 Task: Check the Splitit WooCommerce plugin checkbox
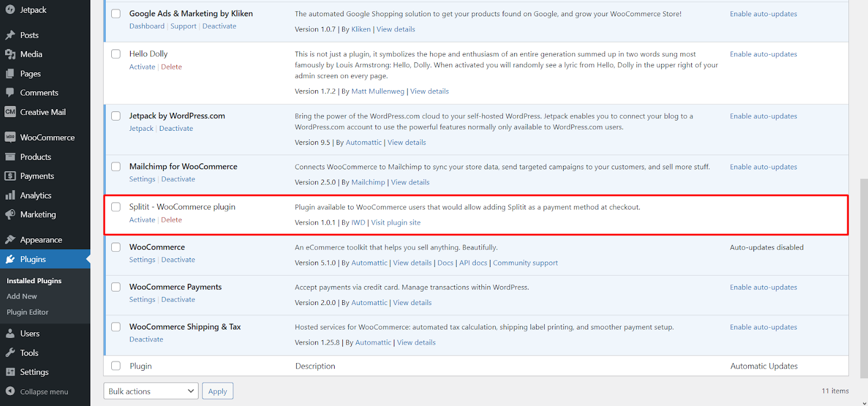pos(116,207)
